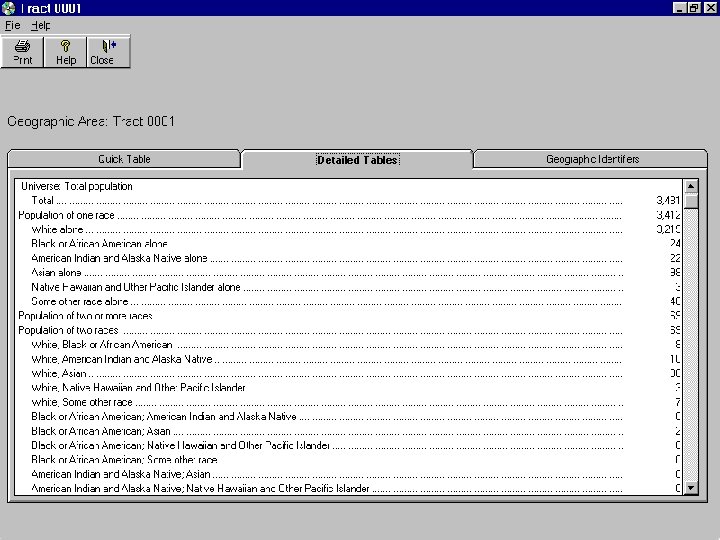Image resolution: width=720 pixels, height=540 pixels.
Task: Minimize the Tract 0001 window
Action: pyautogui.click(x=679, y=8)
